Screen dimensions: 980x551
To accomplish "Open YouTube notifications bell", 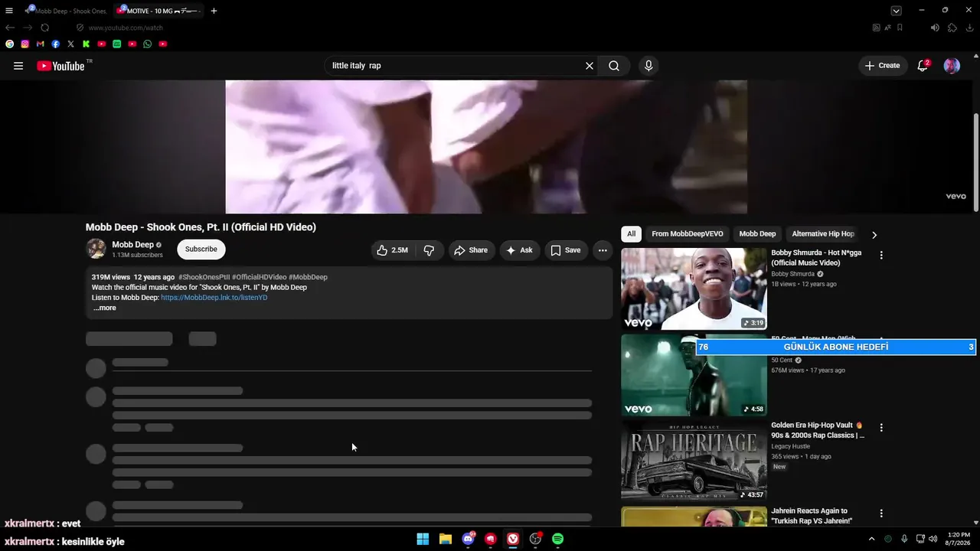I will tap(923, 66).
